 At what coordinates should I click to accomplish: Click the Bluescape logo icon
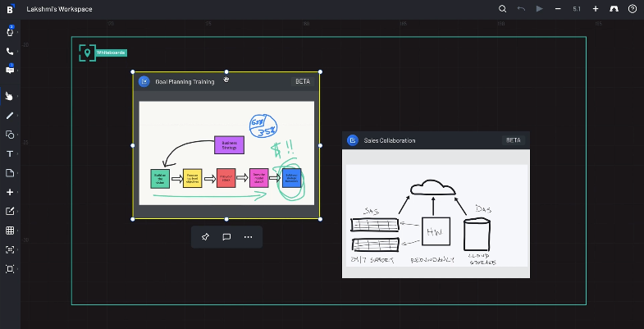[11, 9]
